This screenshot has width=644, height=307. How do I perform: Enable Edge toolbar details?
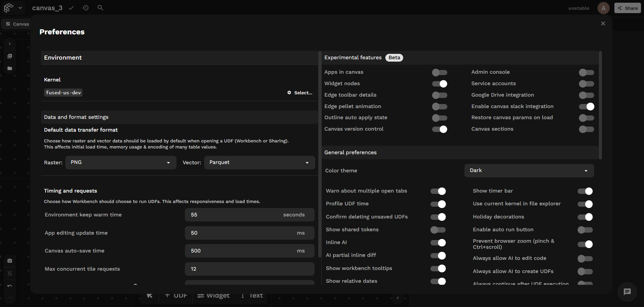(x=440, y=95)
